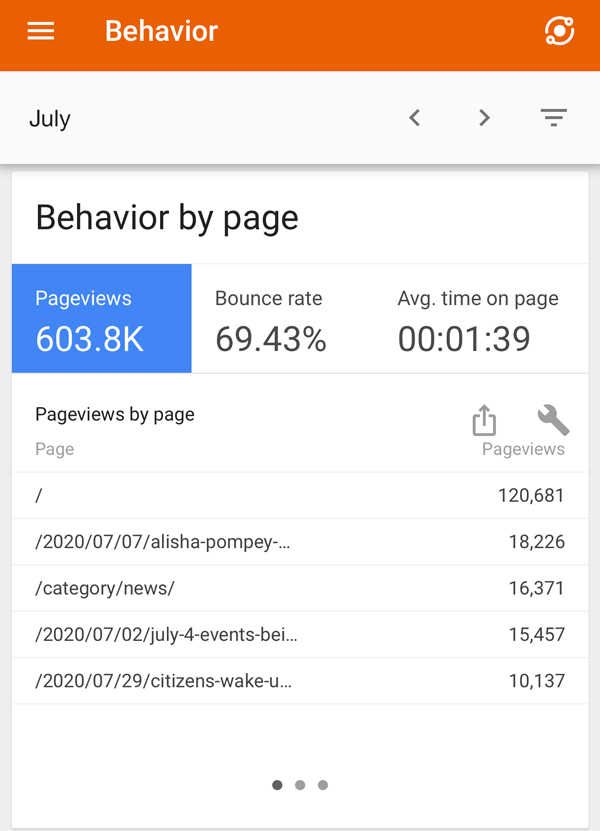The width and height of the screenshot is (600, 831).
Task: Go to next month with right chevron
Action: [484, 118]
